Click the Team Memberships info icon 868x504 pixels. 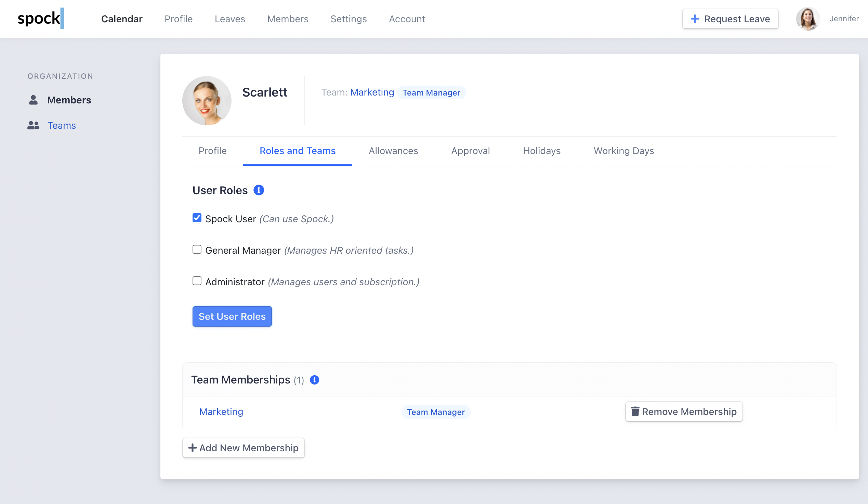pyautogui.click(x=314, y=380)
